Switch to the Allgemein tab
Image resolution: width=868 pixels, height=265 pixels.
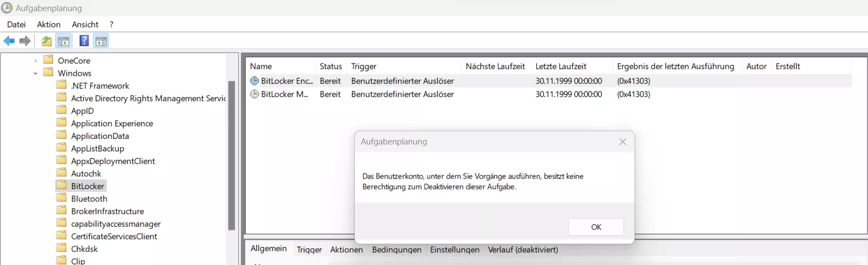point(269,248)
